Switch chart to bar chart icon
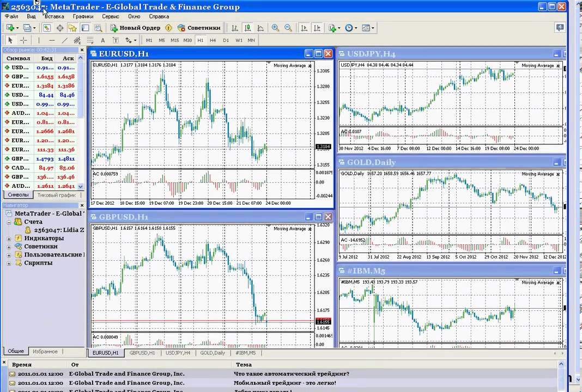This screenshot has width=582, height=392. tap(234, 28)
